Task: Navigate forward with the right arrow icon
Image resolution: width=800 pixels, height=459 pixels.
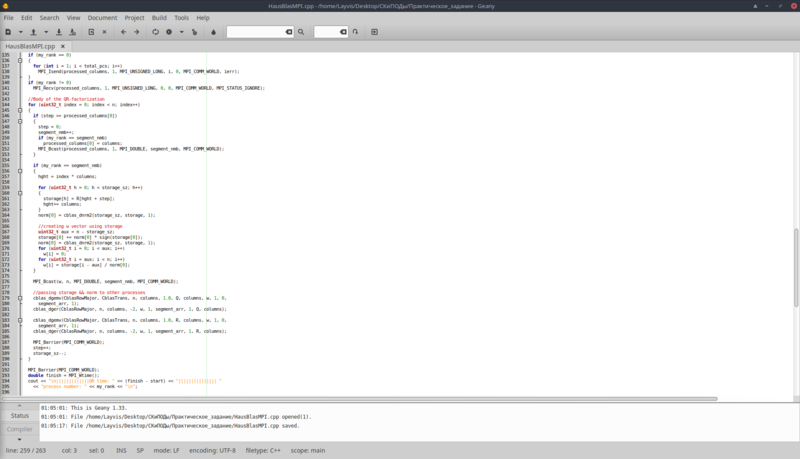Action: (x=137, y=32)
